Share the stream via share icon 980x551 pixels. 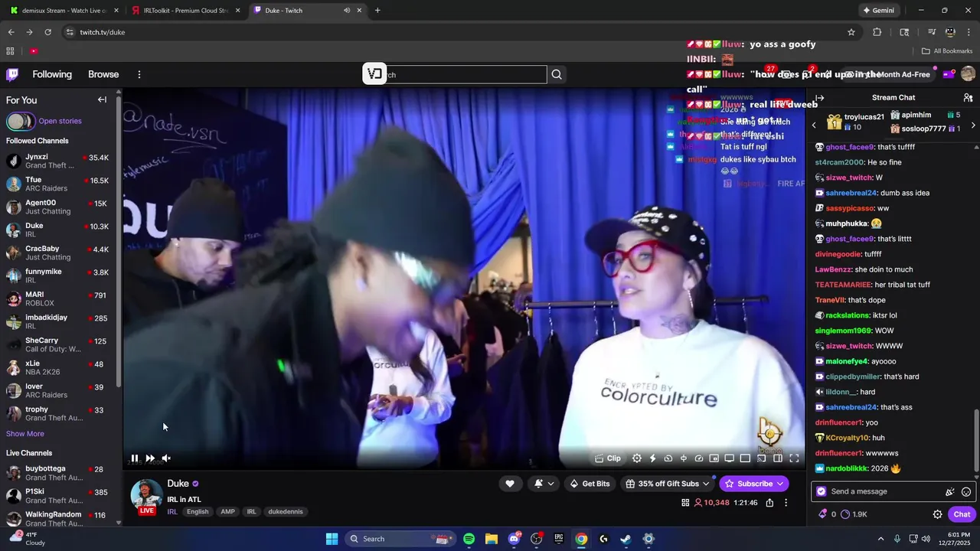769,503
